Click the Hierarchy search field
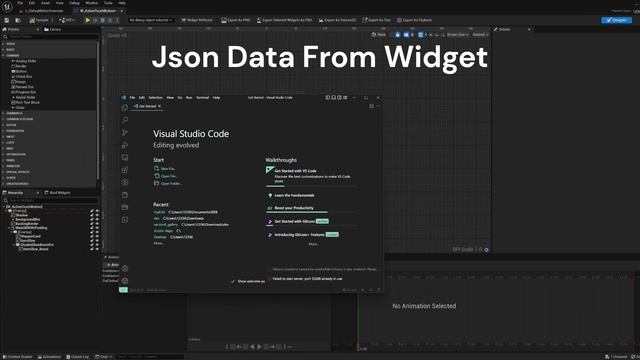The image size is (640, 360). 51,200
